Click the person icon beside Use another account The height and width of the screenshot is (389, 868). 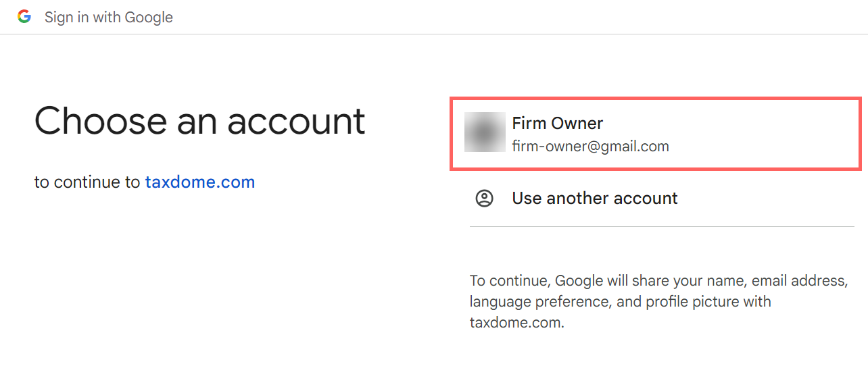pyautogui.click(x=485, y=199)
